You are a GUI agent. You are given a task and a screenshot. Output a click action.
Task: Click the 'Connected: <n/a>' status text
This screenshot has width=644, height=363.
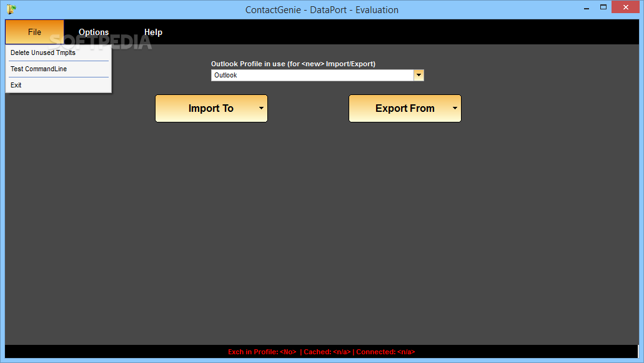(x=385, y=352)
